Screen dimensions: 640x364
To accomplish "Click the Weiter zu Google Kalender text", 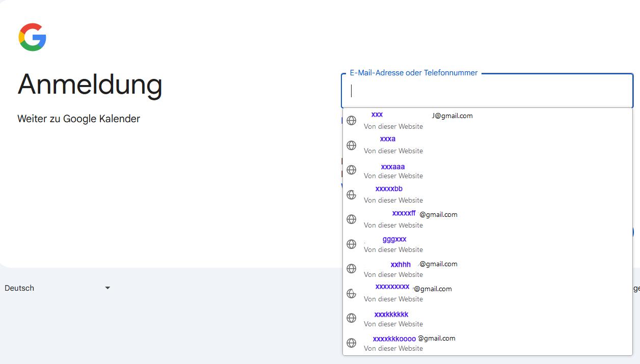I will coord(78,119).
